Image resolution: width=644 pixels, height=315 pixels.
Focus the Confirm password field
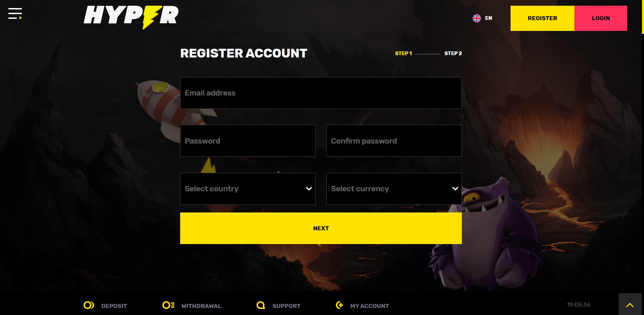pos(394,141)
